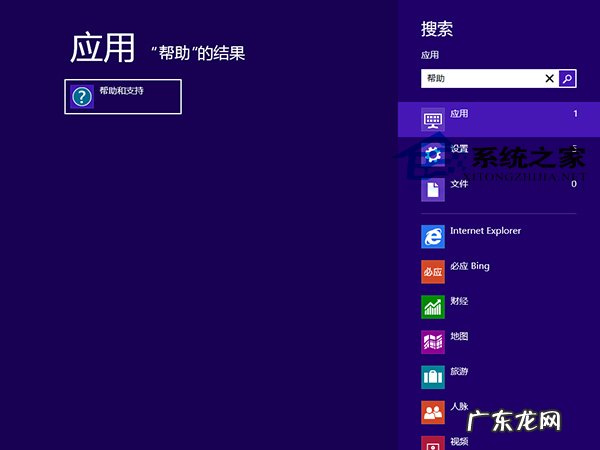Click the 地图 label text
Viewport: 600px width, 450px height.
(x=459, y=336)
